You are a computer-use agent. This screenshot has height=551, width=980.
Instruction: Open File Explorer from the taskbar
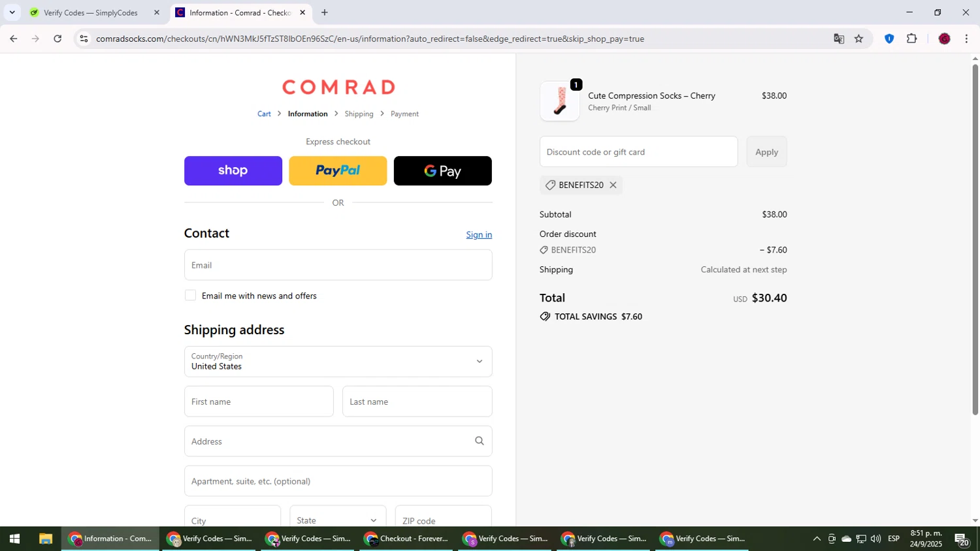coord(45,539)
